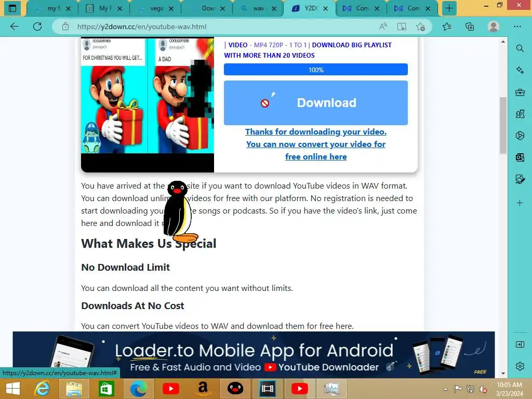The image size is (532, 399).
Task: Open sidebar settings gear
Action: point(520,366)
